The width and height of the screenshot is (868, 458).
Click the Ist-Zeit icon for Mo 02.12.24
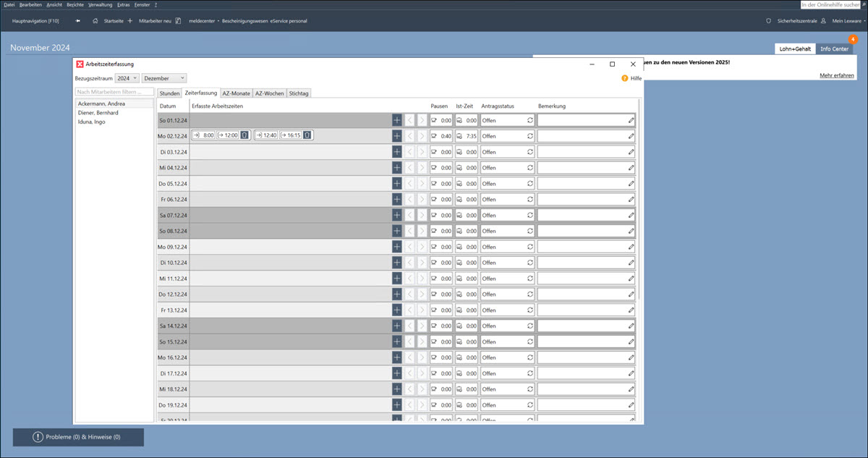[459, 136]
